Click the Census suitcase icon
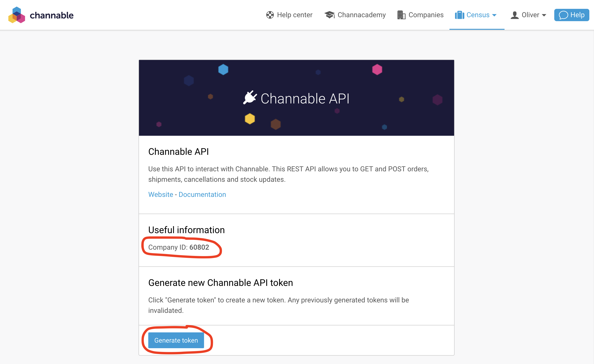This screenshot has width=594, height=364. tap(459, 15)
